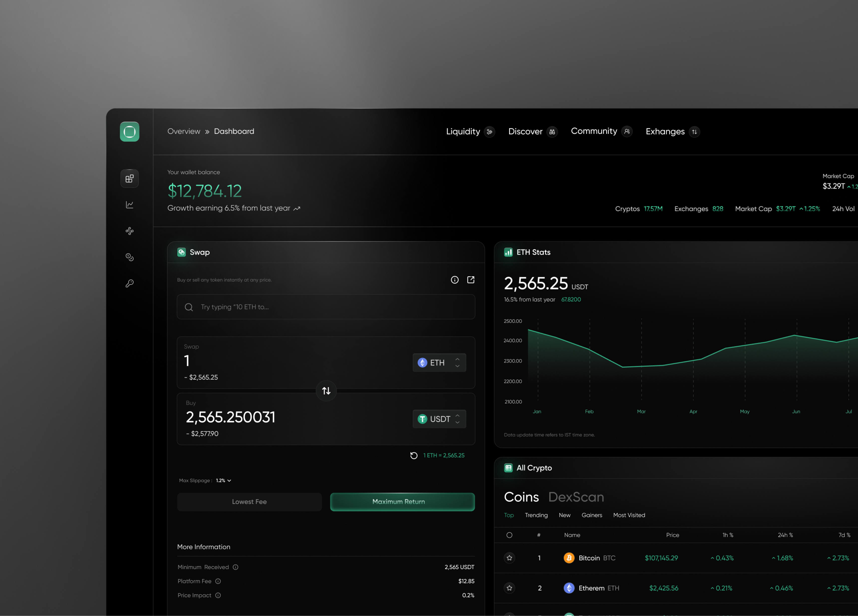Click Minimum Received info icon
The image size is (858, 616).
tap(235, 567)
